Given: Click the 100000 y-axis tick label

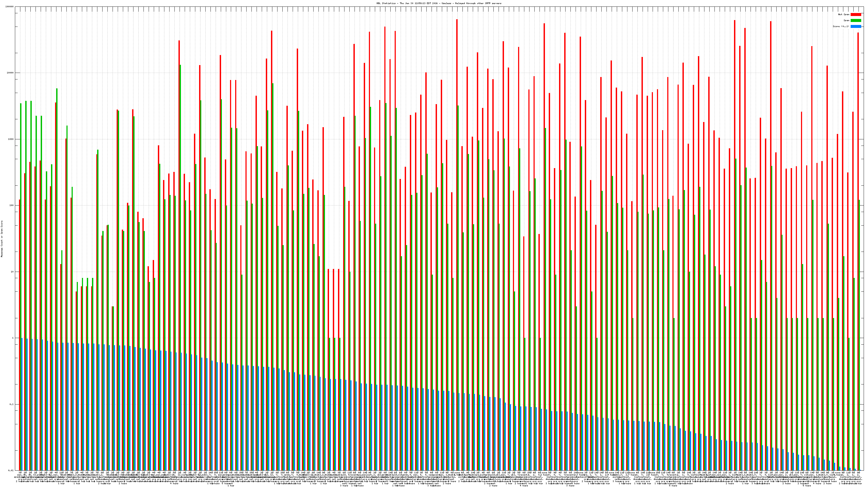Looking at the screenshot, I should coord(10,7).
